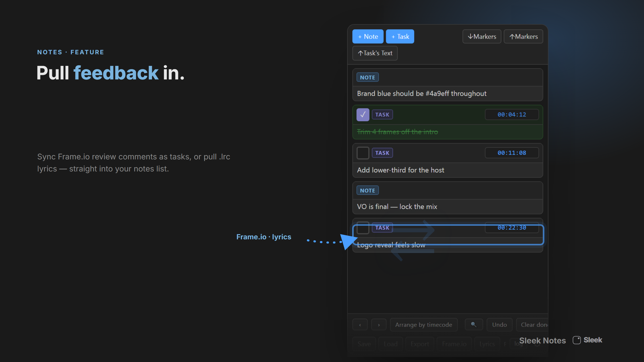Click Arrange by timecode
The height and width of the screenshot is (362, 644).
424,325
